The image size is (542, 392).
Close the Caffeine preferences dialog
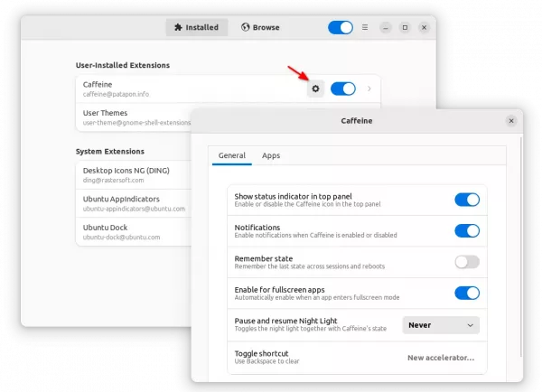click(511, 121)
